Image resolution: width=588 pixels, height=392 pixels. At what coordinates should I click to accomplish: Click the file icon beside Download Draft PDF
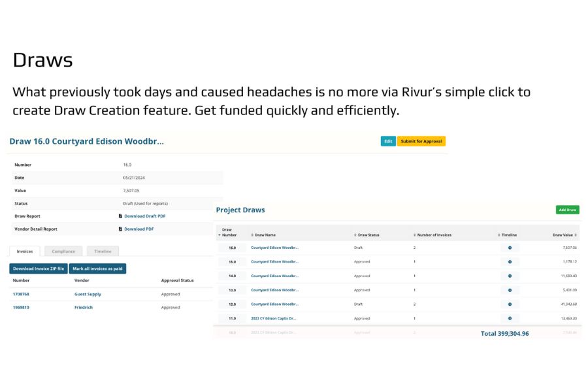click(120, 216)
